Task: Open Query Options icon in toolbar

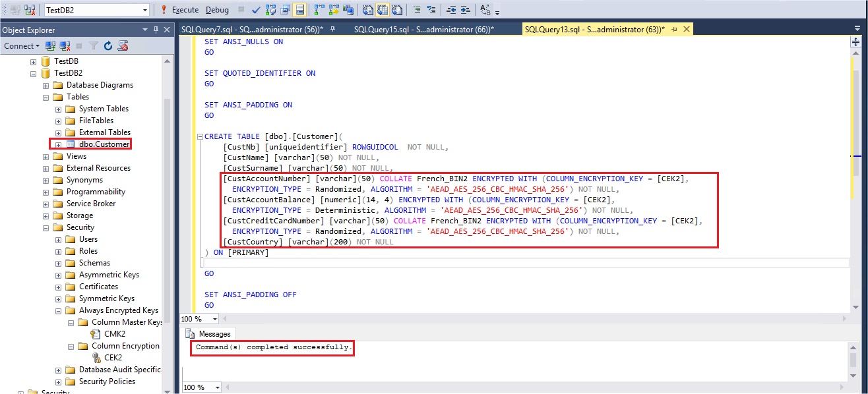Action: [286, 10]
